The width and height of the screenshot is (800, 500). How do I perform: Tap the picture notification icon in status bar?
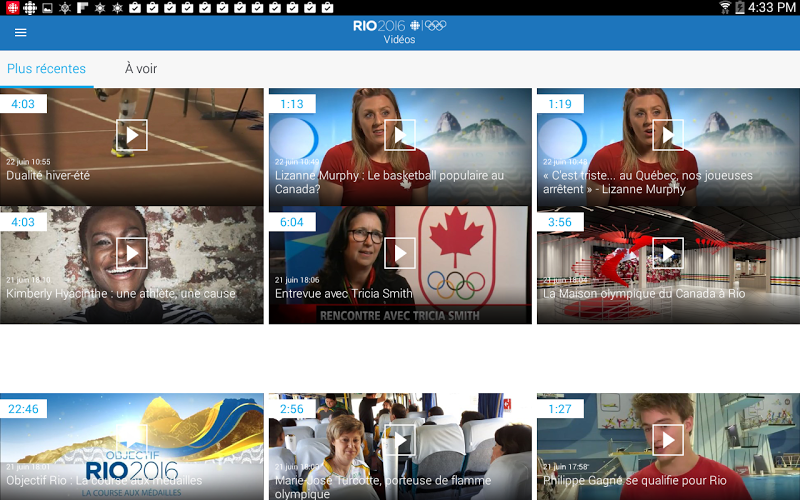[47, 8]
